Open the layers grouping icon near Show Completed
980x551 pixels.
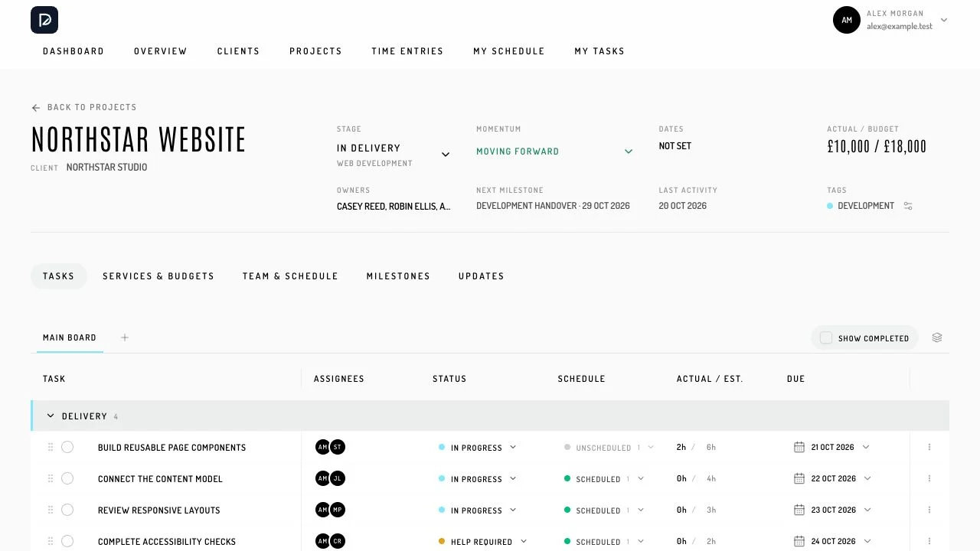click(x=937, y=337)
